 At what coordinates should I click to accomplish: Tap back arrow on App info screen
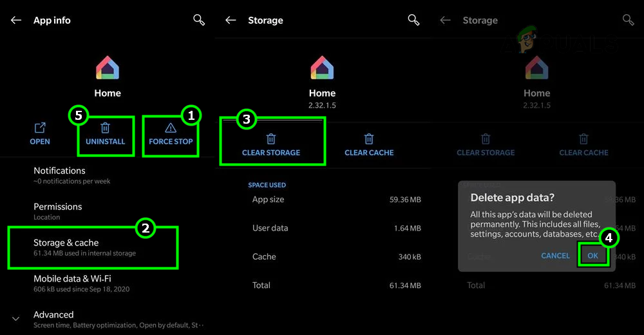16,21
